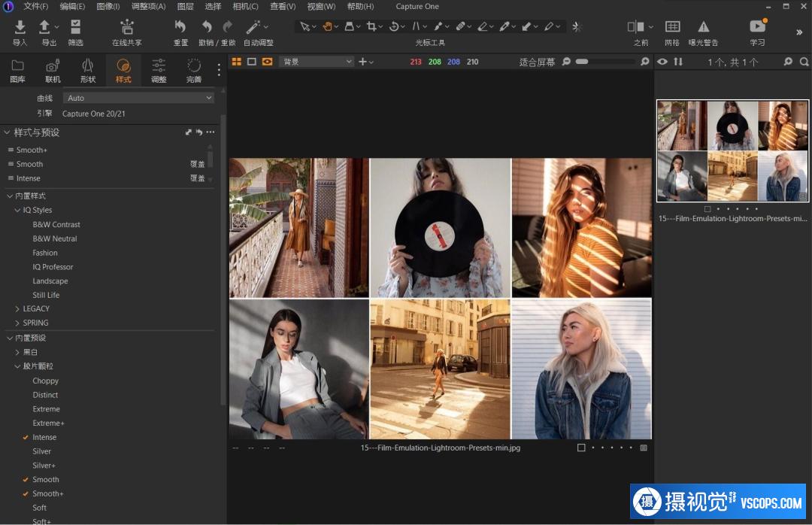Screen dimensions: 812x525
Task: Select the Heal bandage tool
Action: coord(460,26)
